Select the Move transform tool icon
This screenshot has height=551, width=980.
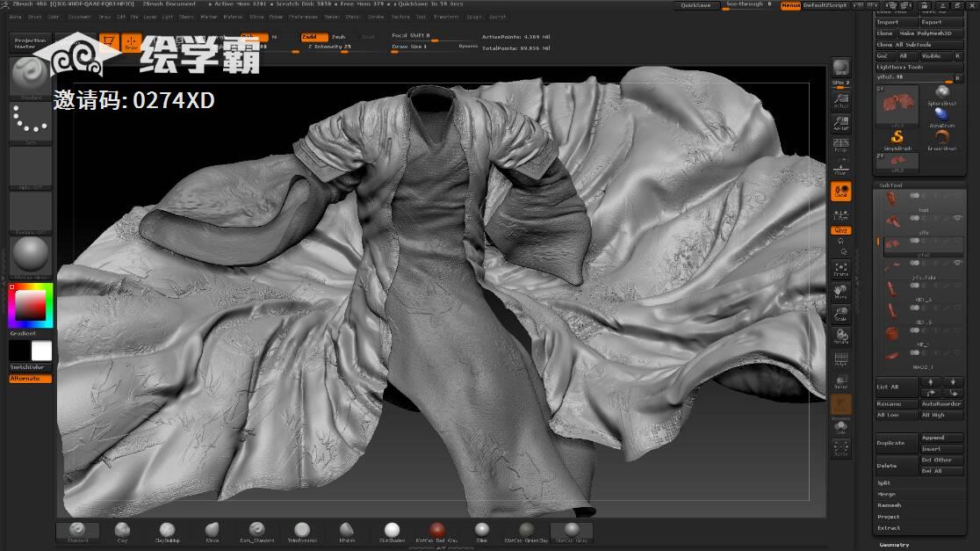(840, 292)
